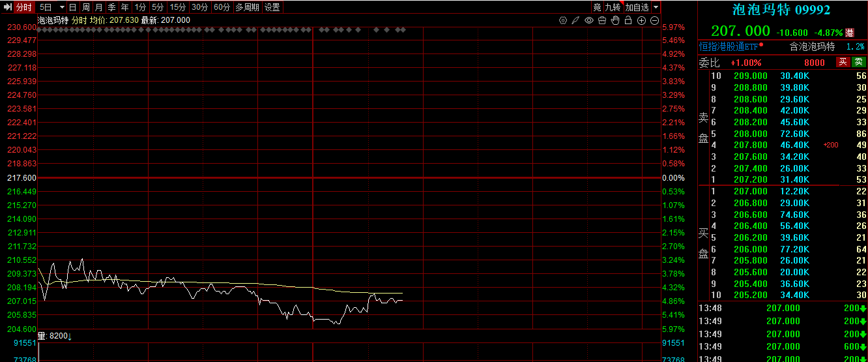Click the arrow-to-bar collapse icon at top left
The image size is (868, 362).
(8, 7)
